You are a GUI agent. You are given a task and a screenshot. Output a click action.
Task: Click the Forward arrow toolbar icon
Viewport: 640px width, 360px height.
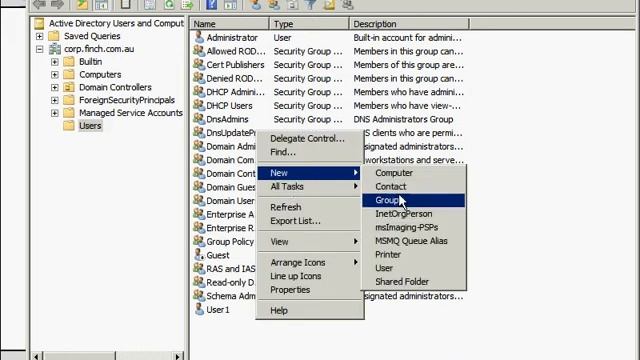click(x=57, y=4)
